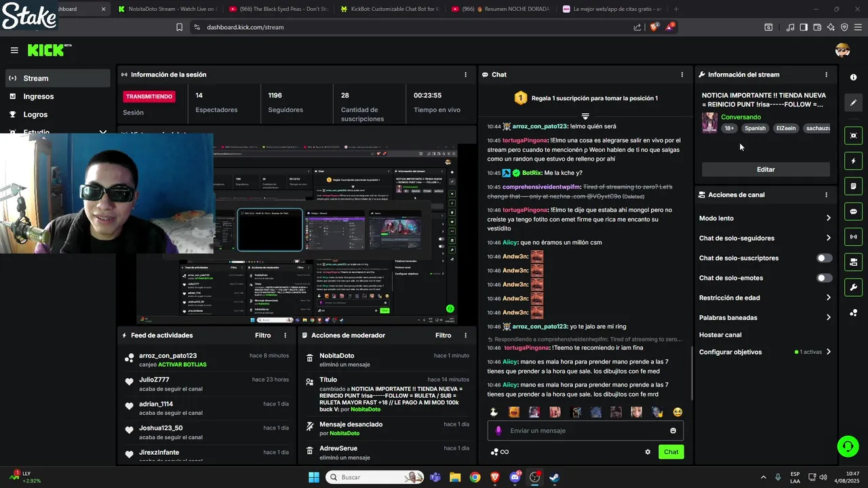
Task: Click into Enviar un mensaje field
Action: (585, 430)
